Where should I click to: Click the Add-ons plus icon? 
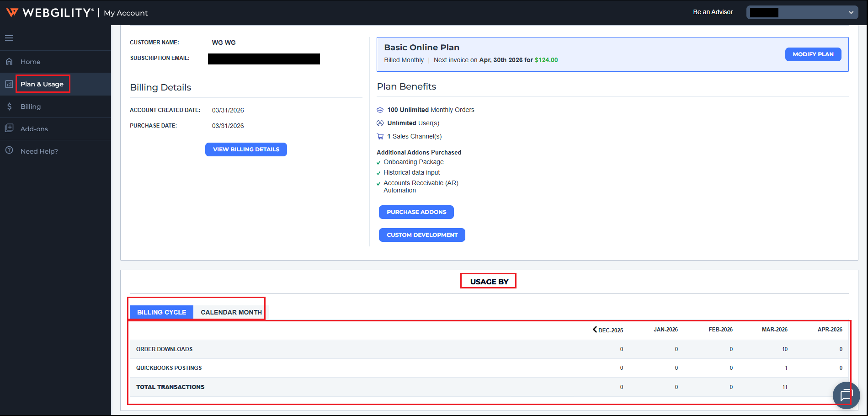(x=9, y=128)
